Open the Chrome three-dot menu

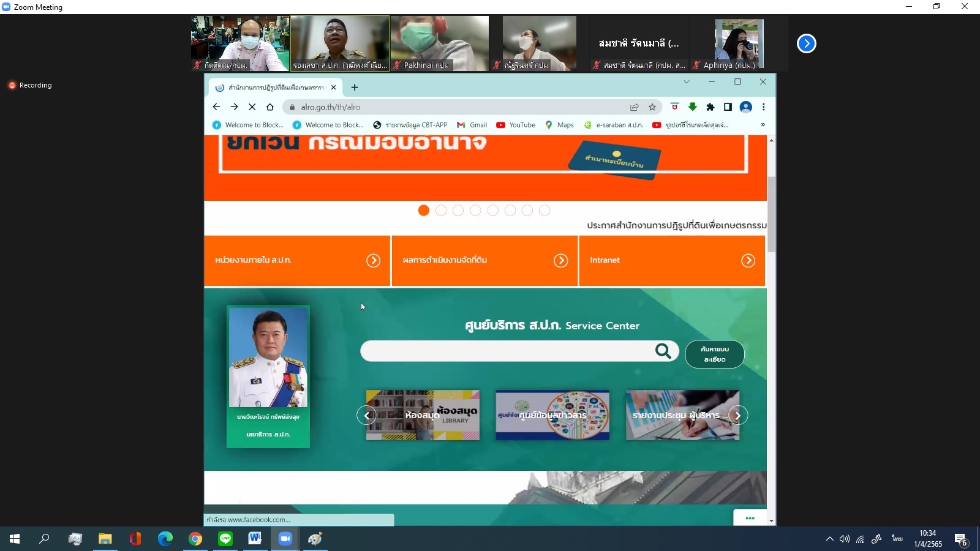click(x=763, y=107)
